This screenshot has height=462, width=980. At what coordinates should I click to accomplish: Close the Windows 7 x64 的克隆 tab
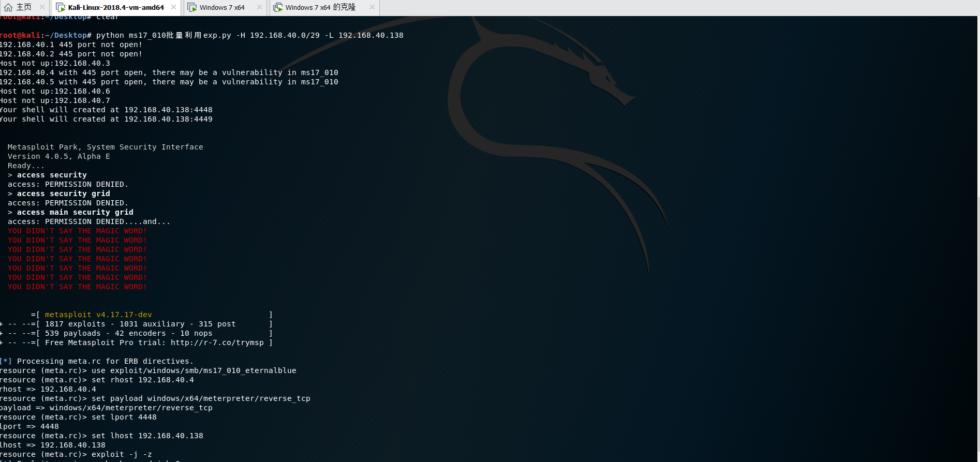(x=372, y=7)
